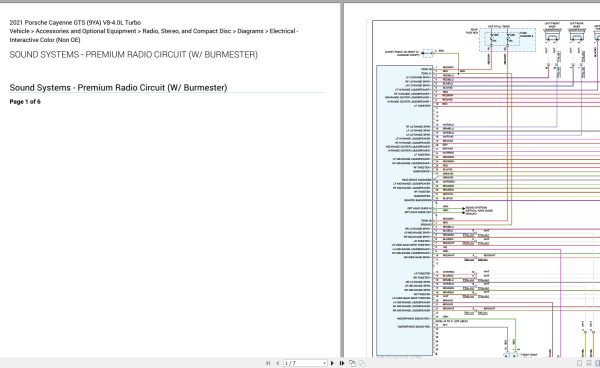Click the go-forward-in-view history icon
Screen dimensions: 600x368
tap(362, 363)
